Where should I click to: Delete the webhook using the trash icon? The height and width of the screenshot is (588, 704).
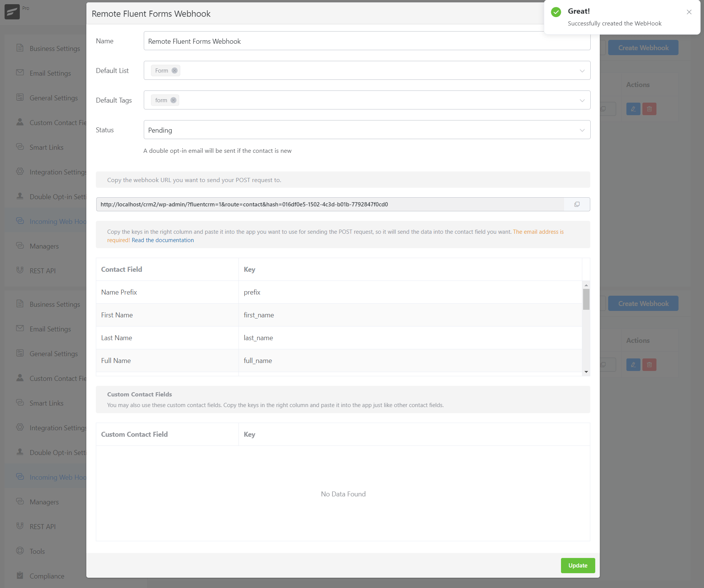(649, 109)
